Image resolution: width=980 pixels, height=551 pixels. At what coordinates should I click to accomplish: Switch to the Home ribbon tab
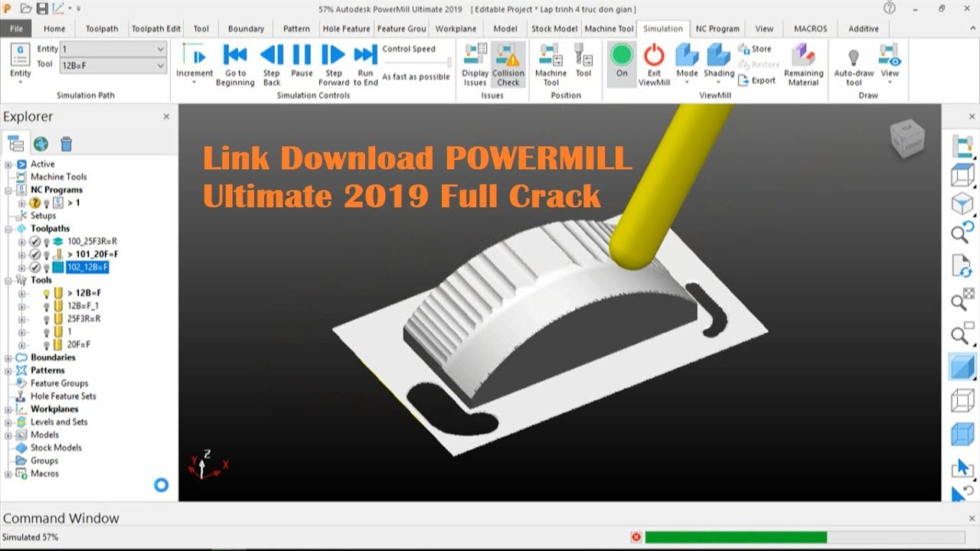coord(54,29)
